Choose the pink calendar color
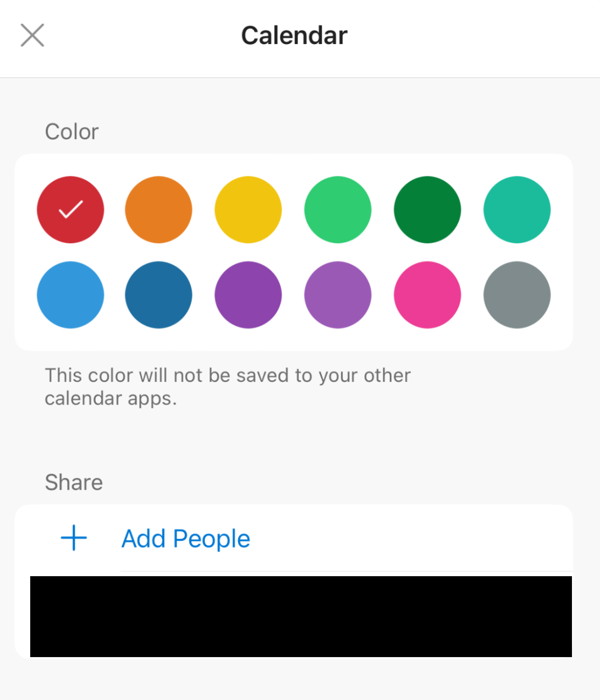The image size is (600, 700). tap(427, 295)
